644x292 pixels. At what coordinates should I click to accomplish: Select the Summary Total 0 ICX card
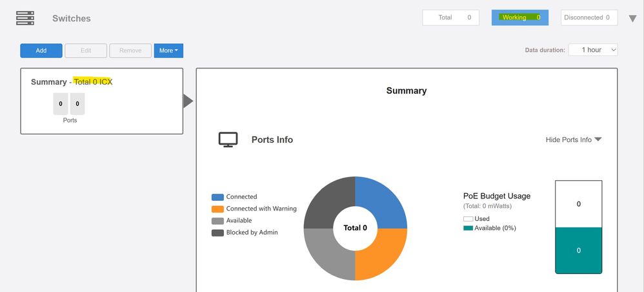[101, 101]
